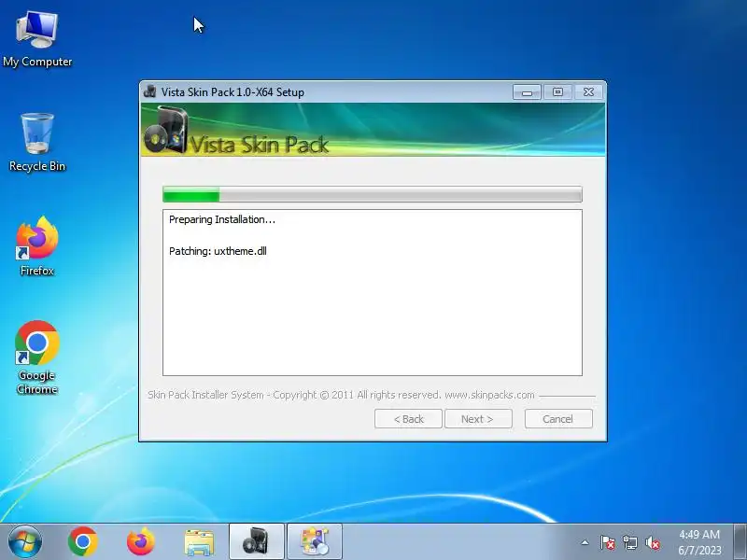Switch to Vista Skin Pack taskbar item
The width and height of the screenshot is (747, 560).
pyautogui.click(x=256, y=541)
